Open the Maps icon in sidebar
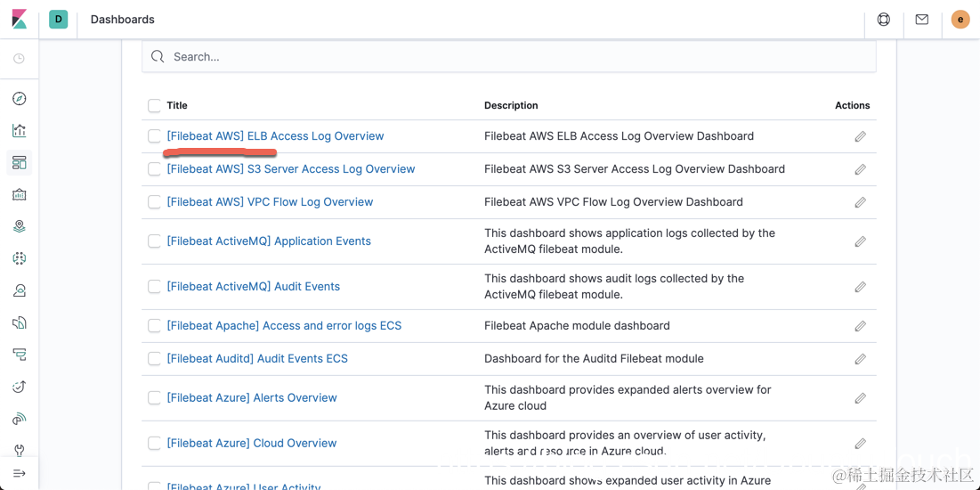Screen dimensions: 980x490 pos(20,227)
